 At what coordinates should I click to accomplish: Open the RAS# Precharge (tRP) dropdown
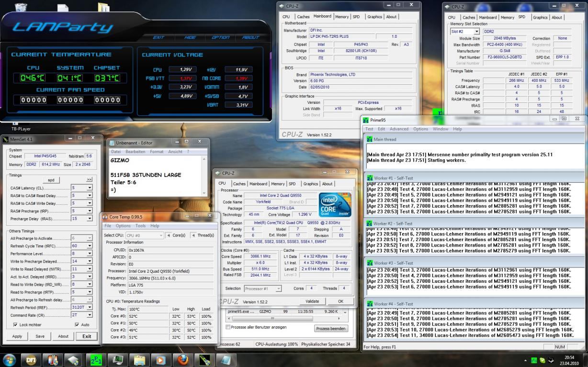(90, 211)
